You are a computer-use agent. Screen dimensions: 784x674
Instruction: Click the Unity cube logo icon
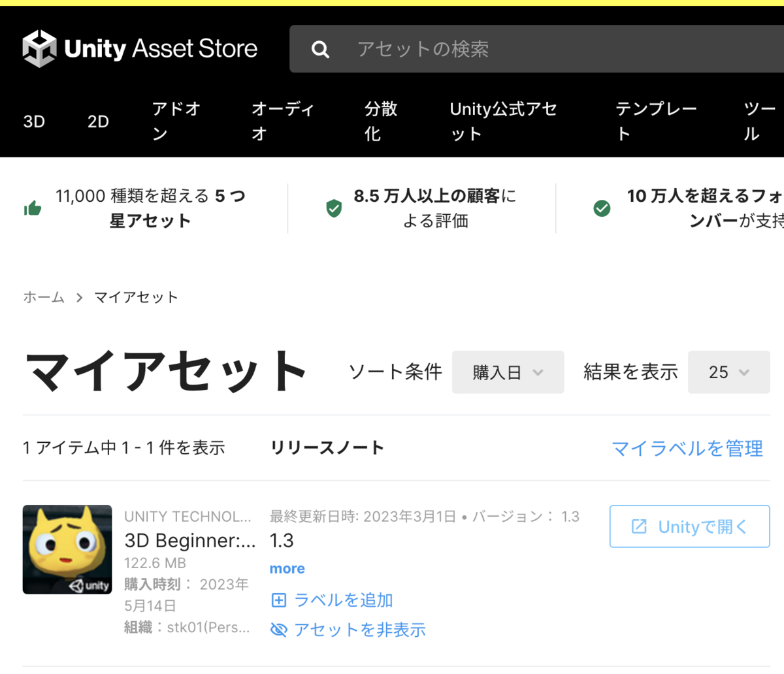point(39,48)
